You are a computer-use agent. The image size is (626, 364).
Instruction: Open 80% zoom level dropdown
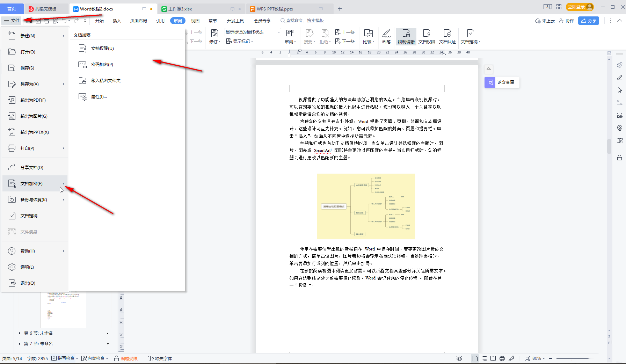pyautogui.click(x=538, y=358)
